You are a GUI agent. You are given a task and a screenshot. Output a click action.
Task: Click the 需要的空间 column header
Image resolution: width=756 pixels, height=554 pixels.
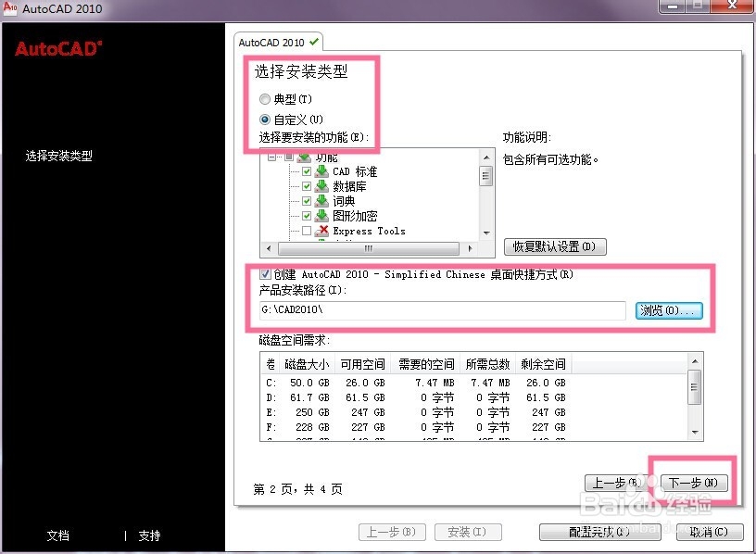tap(426, 364)
